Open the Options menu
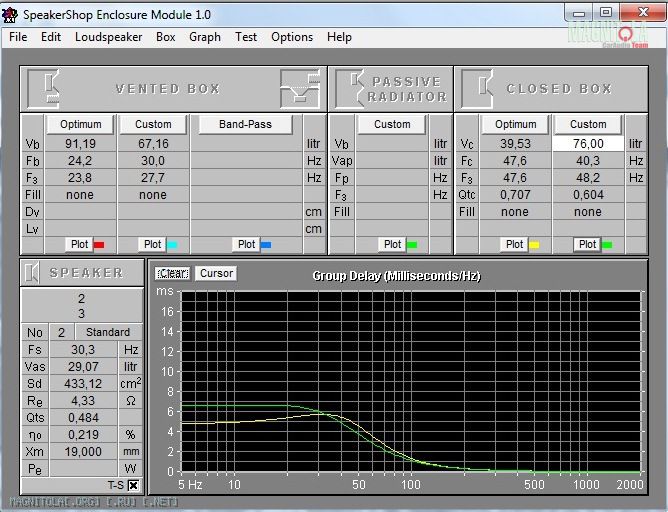This screenshot has height=512, width=668. tap(292, 37)
